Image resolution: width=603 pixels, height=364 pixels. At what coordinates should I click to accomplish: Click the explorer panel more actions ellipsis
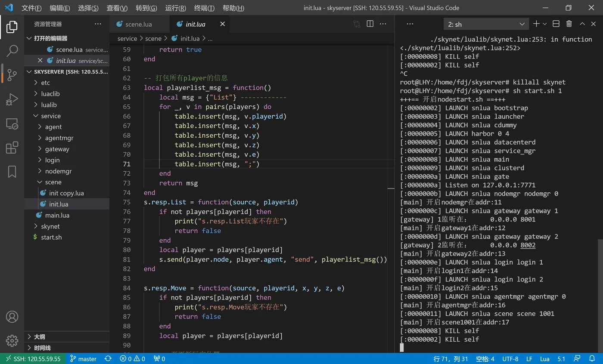click(98, 24)
